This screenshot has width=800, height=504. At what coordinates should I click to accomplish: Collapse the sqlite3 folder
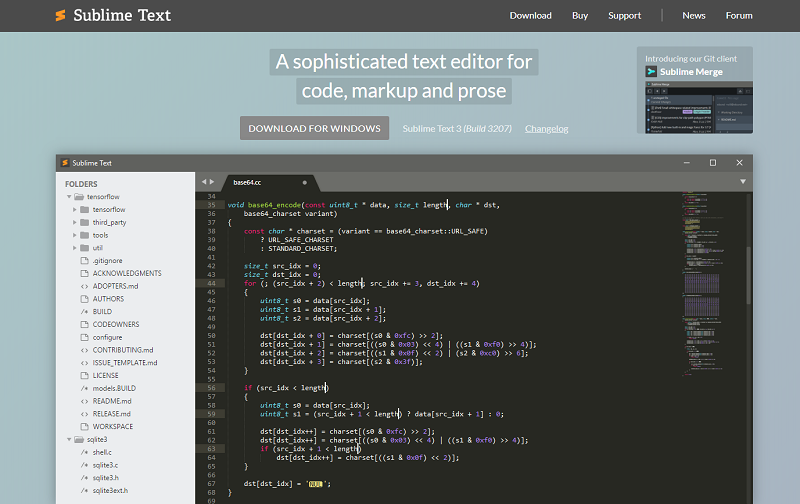tap(69, 440)
